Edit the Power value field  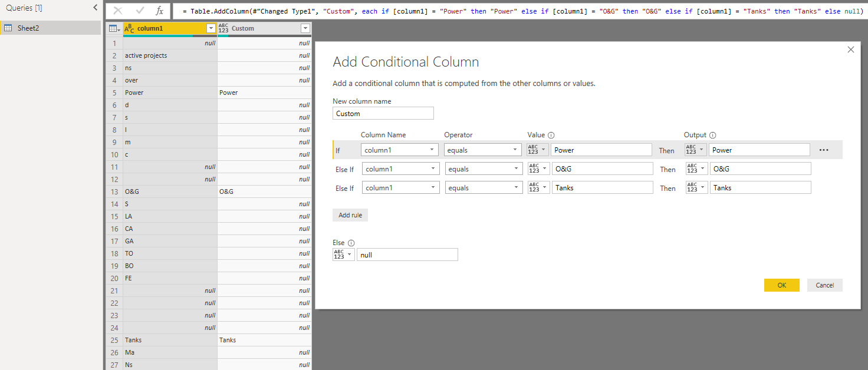(x=601, y=150)
